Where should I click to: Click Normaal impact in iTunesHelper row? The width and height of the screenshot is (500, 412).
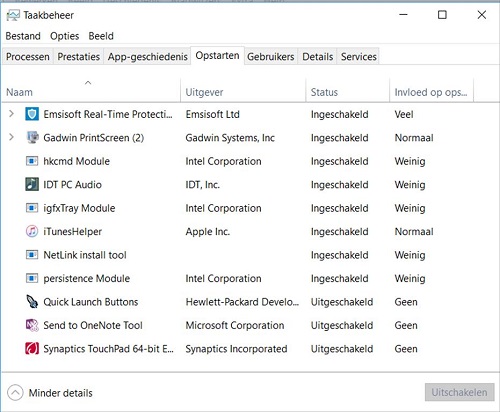click(414, 232)
